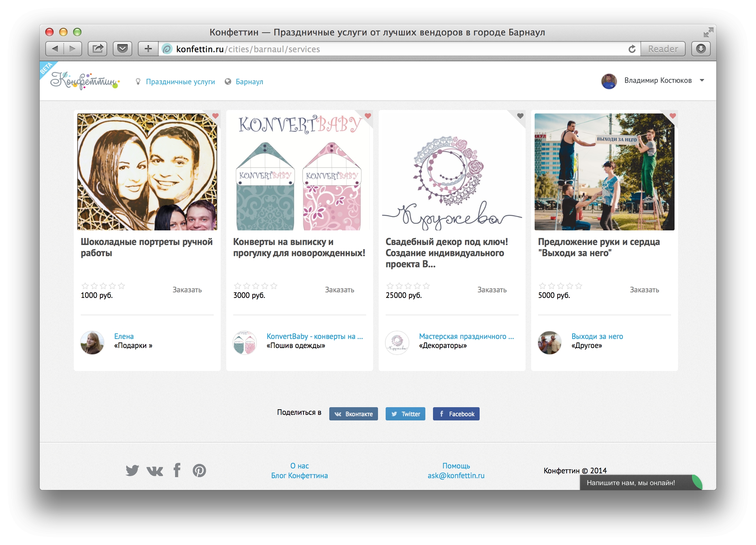Open KonvertBaby vendor profile link
Screen dimensions: 756x545
[315, 337]
